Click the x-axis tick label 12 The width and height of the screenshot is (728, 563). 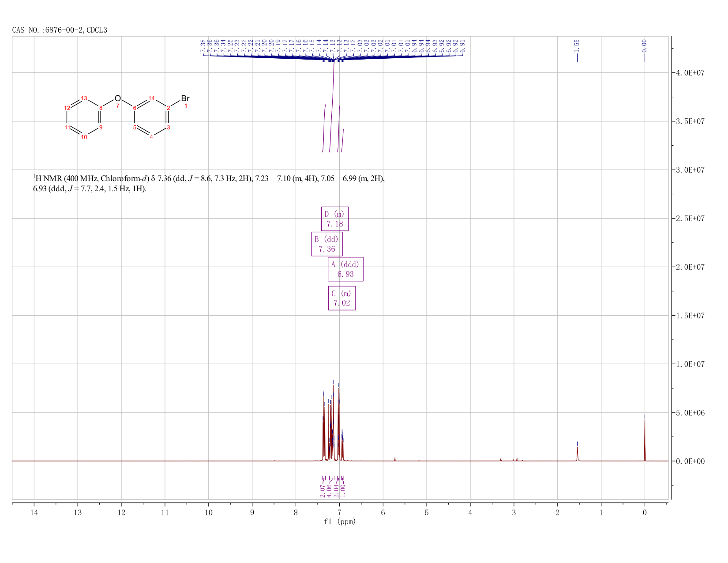pos(121,513)
